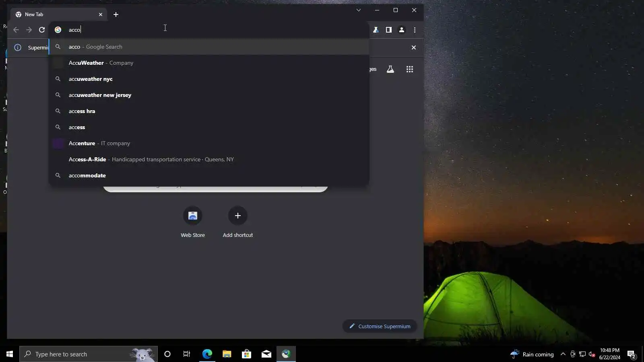
Task: Click the Supermium taskbar icon
Action: click(x=286, y=354)
